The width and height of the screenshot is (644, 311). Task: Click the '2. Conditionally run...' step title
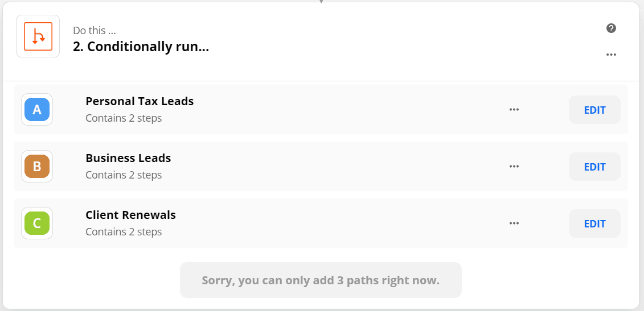pyautogui.click(x=141, y=47)
